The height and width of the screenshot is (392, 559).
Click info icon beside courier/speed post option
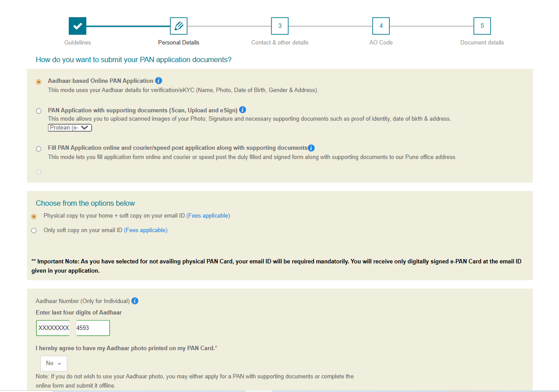(311, 148)
